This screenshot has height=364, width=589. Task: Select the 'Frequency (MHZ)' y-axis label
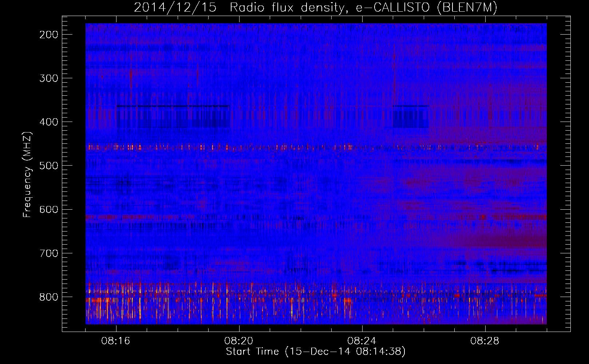pos(27,175)
